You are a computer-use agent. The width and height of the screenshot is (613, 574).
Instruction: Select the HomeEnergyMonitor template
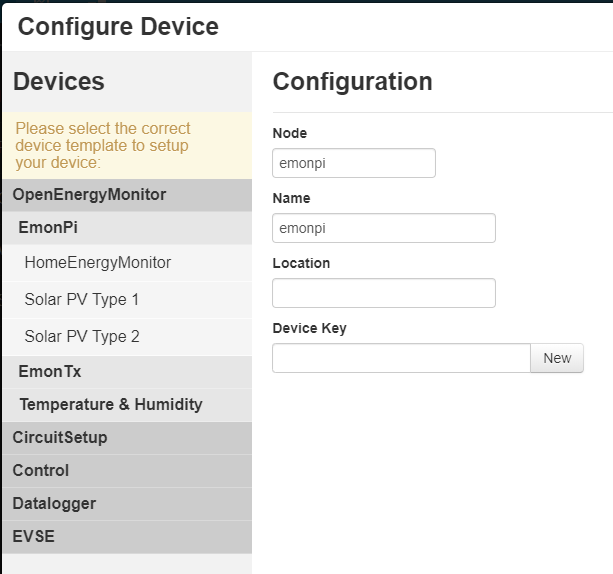(x=127, y=263)
